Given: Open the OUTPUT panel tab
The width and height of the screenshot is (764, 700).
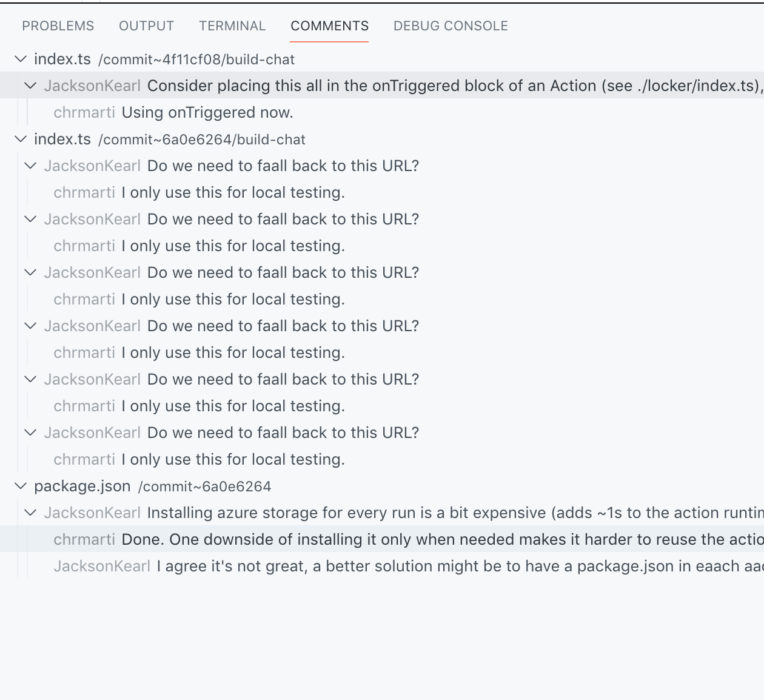Looking at the screenshot, I should 146,25.
